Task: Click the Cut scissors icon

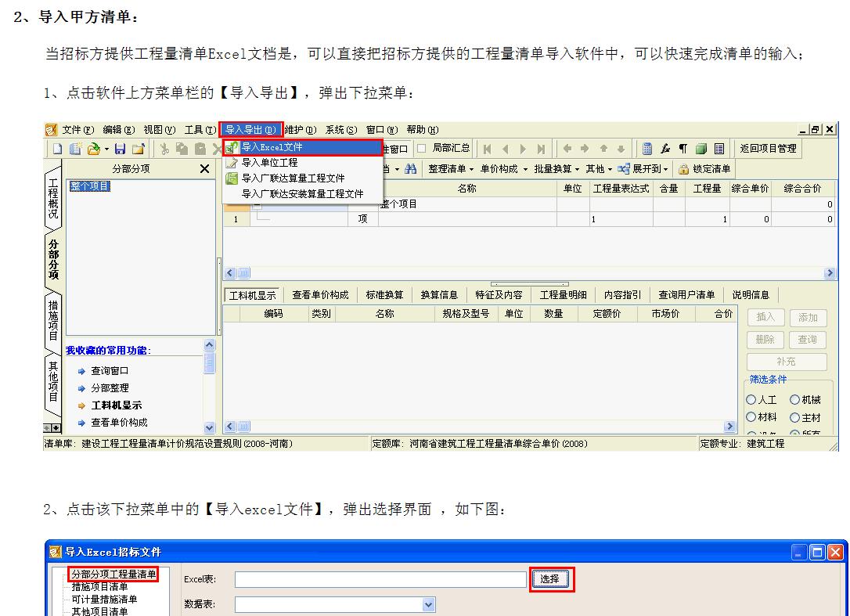Action: coord(165,149)
